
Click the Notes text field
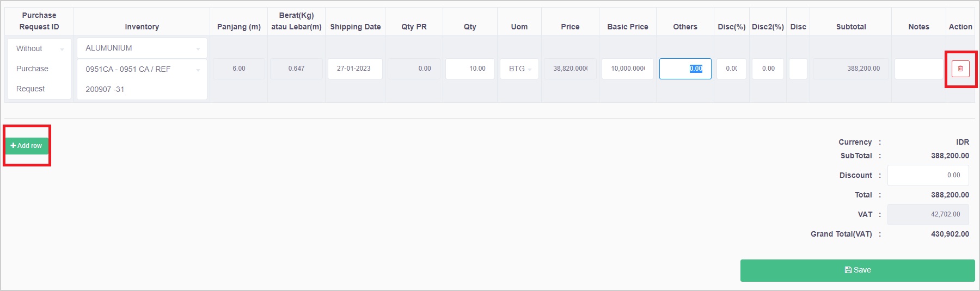(x=918, y=69)
